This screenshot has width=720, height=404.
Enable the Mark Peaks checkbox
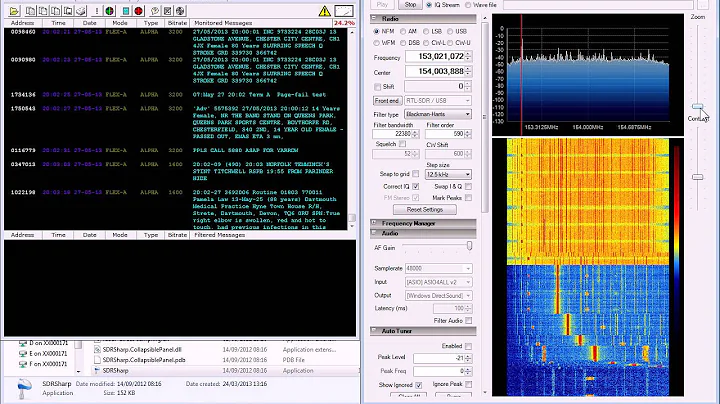click(x=468, y=198)
